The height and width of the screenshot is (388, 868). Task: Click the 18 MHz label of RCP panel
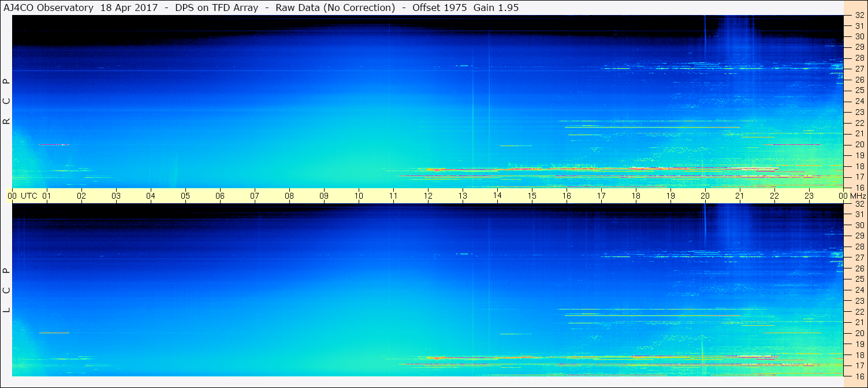click(x=859, y=166)
